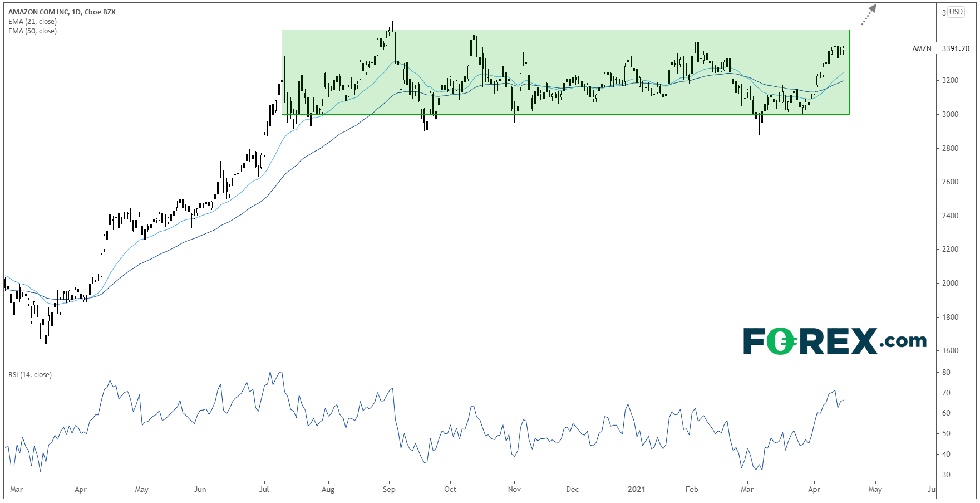Screen dimensions: 980x503
Task: Open the USD currency selector
Action: point(956,12)
